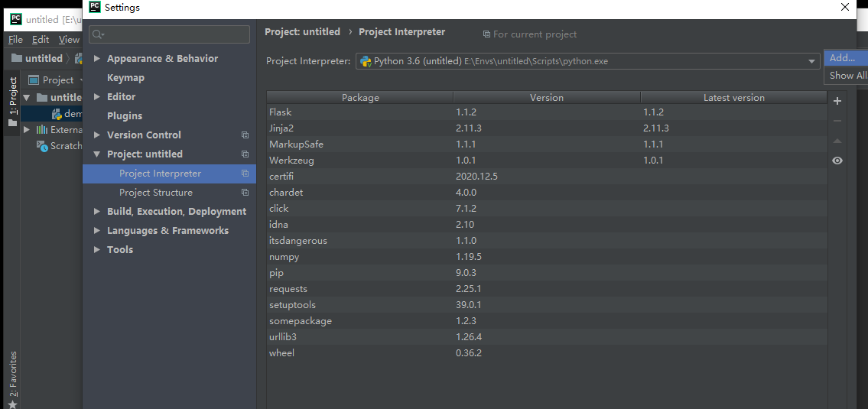This screenshot has width=868, height=409.
Task: Open the Plugins settings page
Action: point(125,116)
